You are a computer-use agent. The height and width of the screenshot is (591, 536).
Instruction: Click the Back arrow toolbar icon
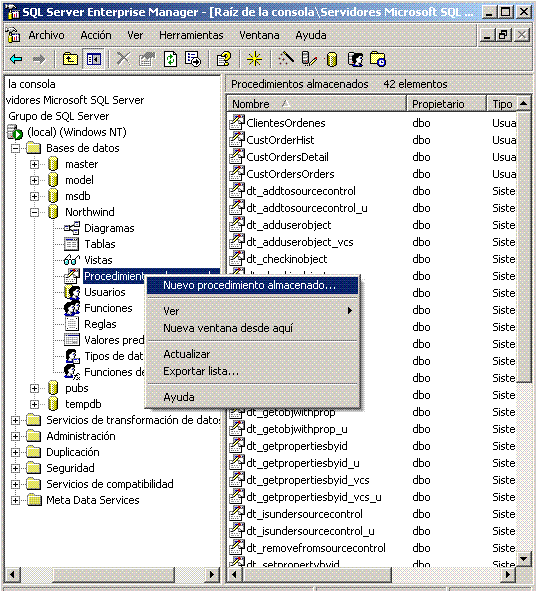[16, 59]
